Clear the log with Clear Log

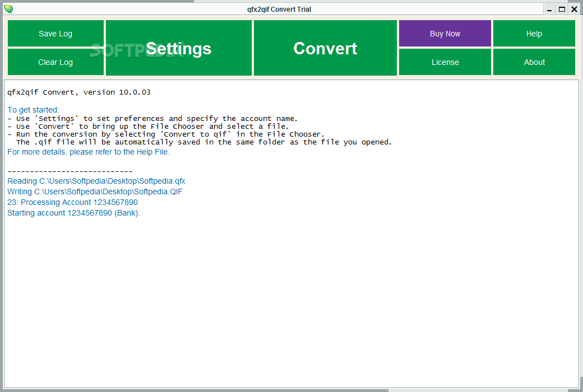(x=55, y=62)
